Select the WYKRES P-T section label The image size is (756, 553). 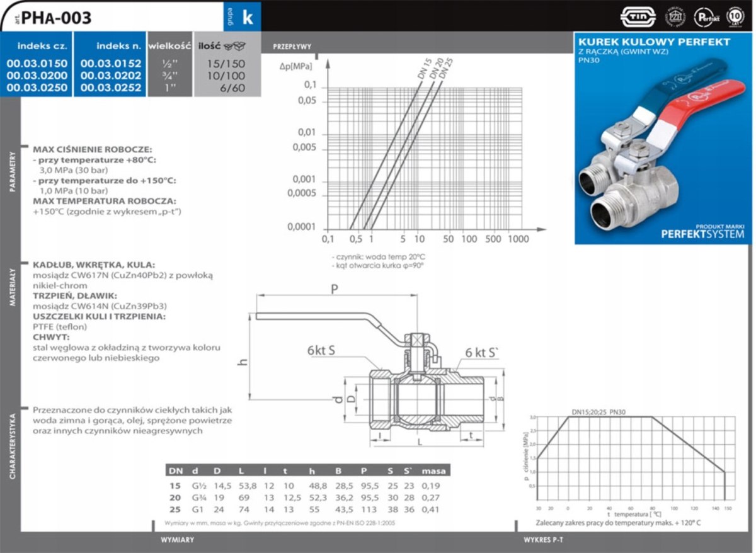click(544, 540)
